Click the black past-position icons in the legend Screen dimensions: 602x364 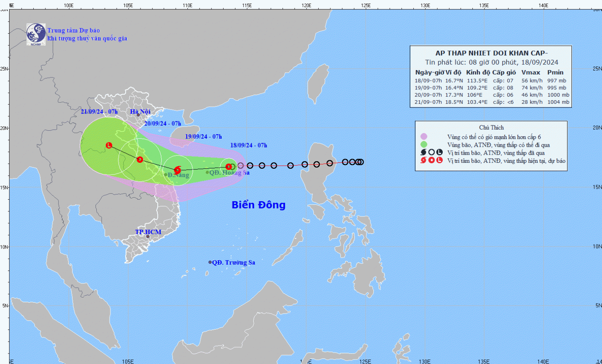pos(431,152)
